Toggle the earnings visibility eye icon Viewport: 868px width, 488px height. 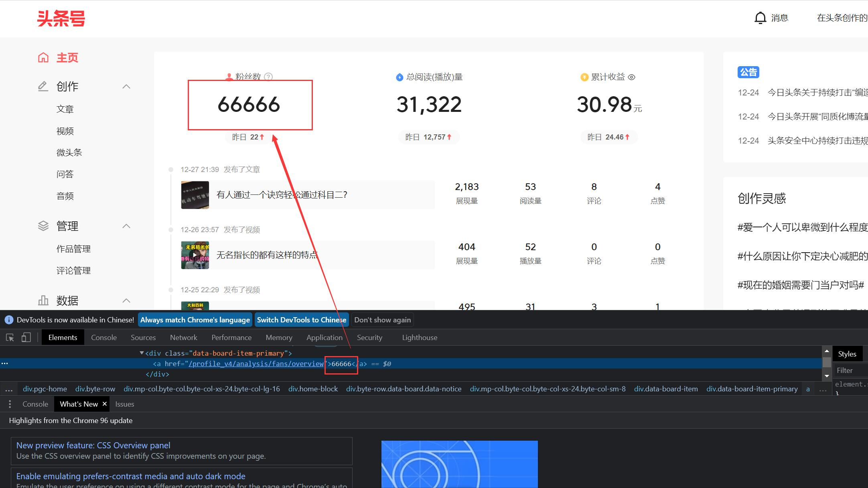coord(631,77)
